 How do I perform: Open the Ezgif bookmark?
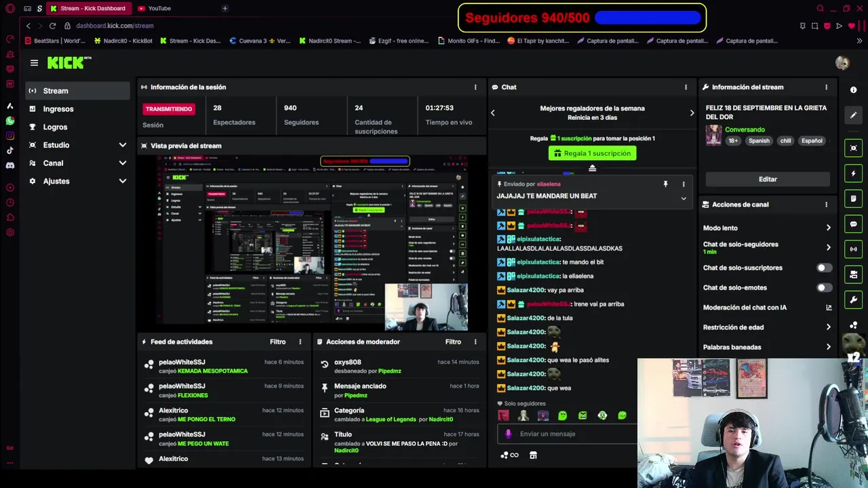pos(399,41)
